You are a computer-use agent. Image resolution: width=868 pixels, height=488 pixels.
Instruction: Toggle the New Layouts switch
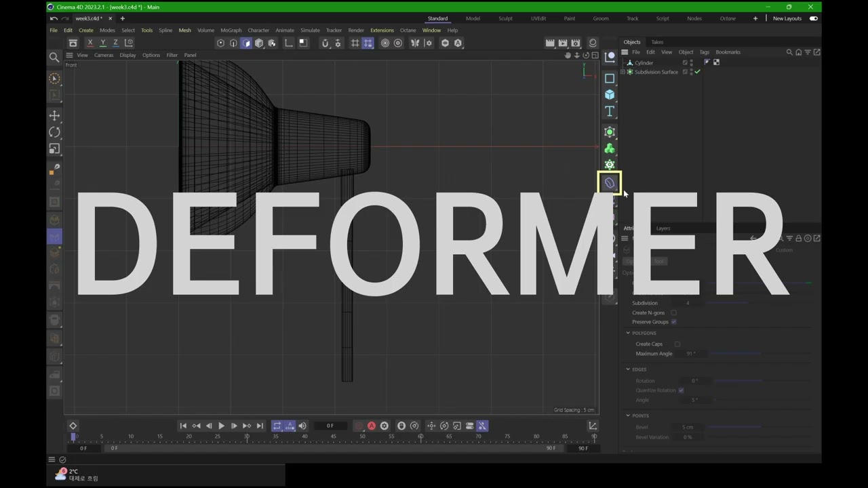coord(814,18)
